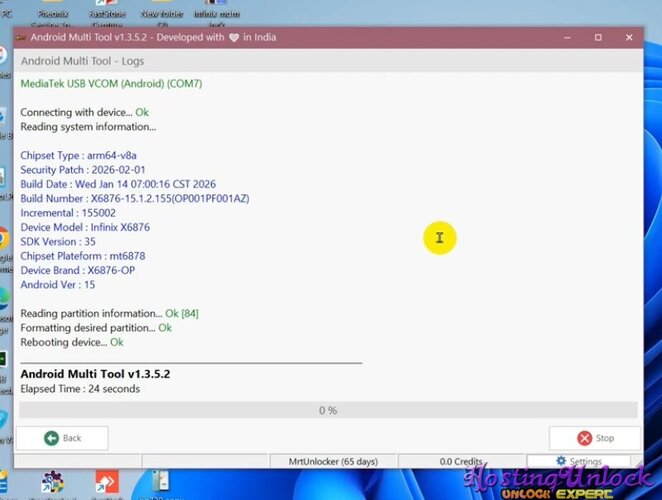Click the Android Multi Tool title bar icon
The height and width of the screenshot is (500, 662).
pyautogui.click(x=21, y=38)
